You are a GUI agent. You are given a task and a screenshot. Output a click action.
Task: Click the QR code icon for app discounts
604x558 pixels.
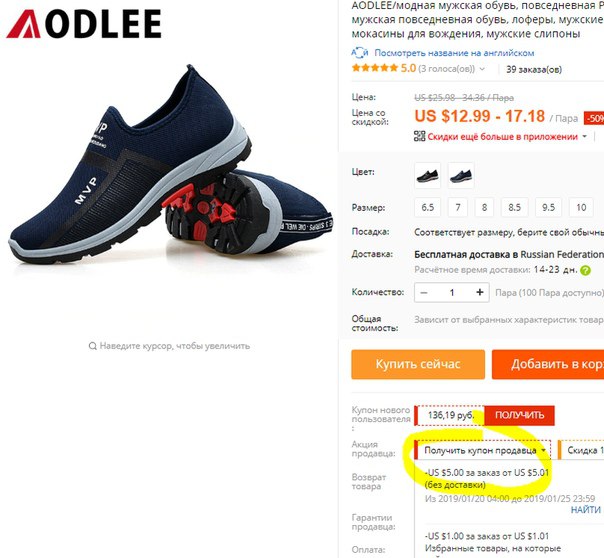419,136
